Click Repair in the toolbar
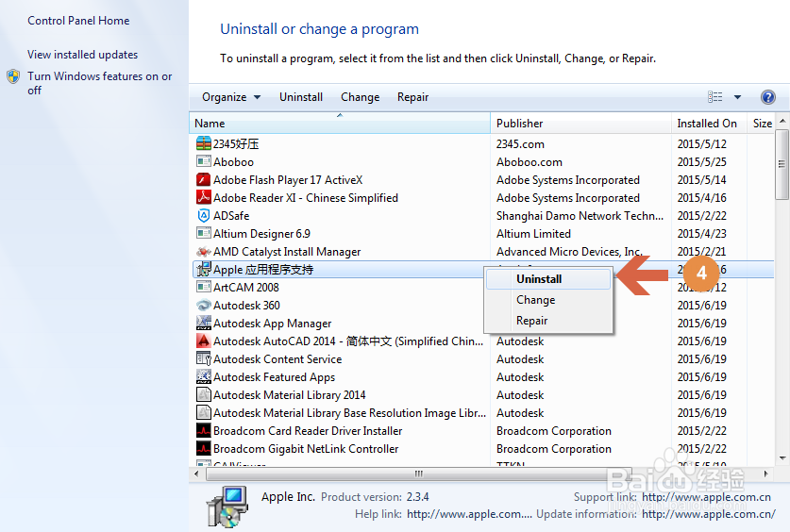 click(x=412, y=97)
